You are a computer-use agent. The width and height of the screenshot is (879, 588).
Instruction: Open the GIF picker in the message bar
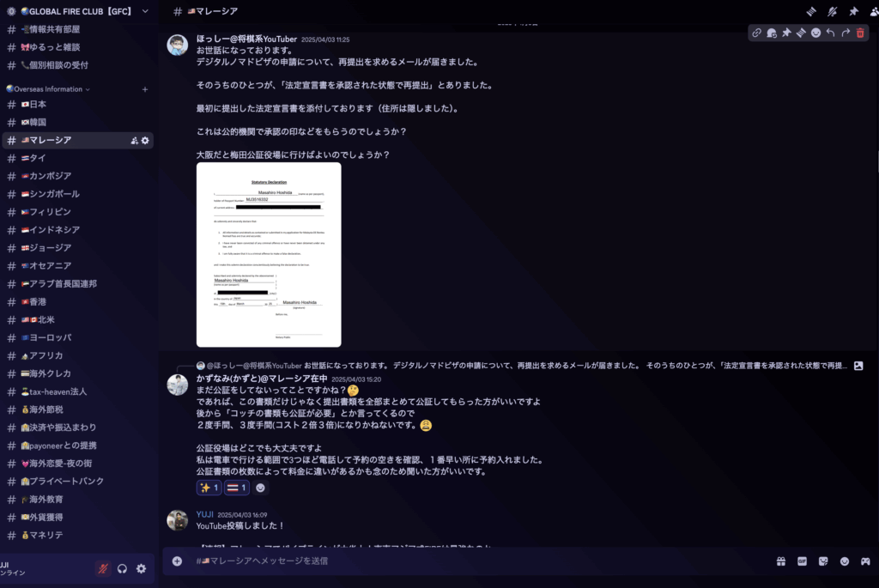tap(803, 561)
